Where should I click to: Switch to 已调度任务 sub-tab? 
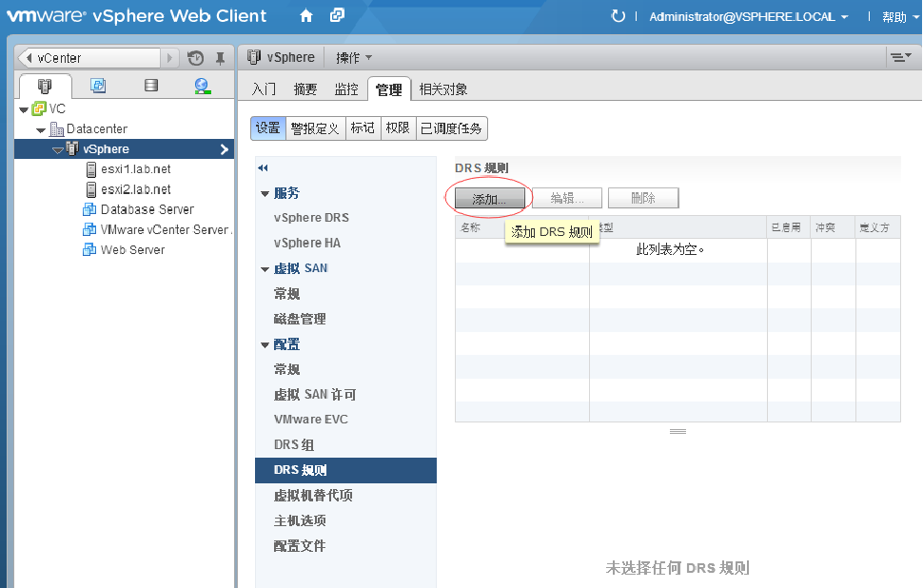tap(451, 128)
